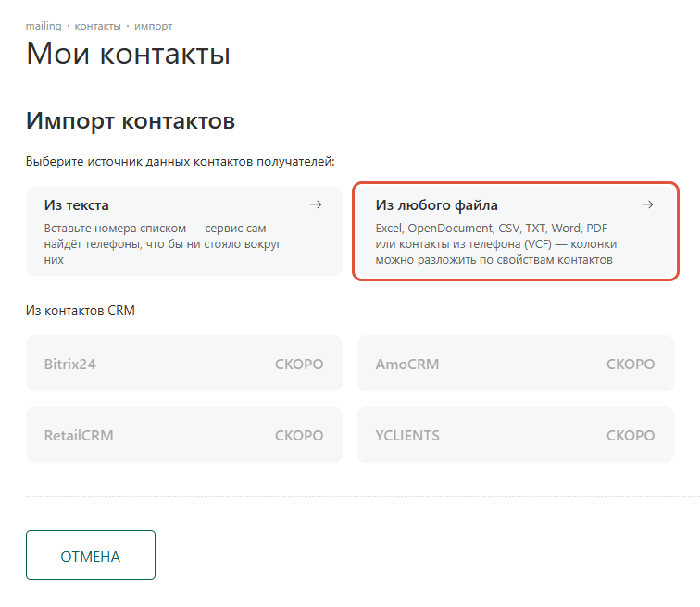
Task: Select the 'Из любого файла' import card
Action: click(515, 231)
